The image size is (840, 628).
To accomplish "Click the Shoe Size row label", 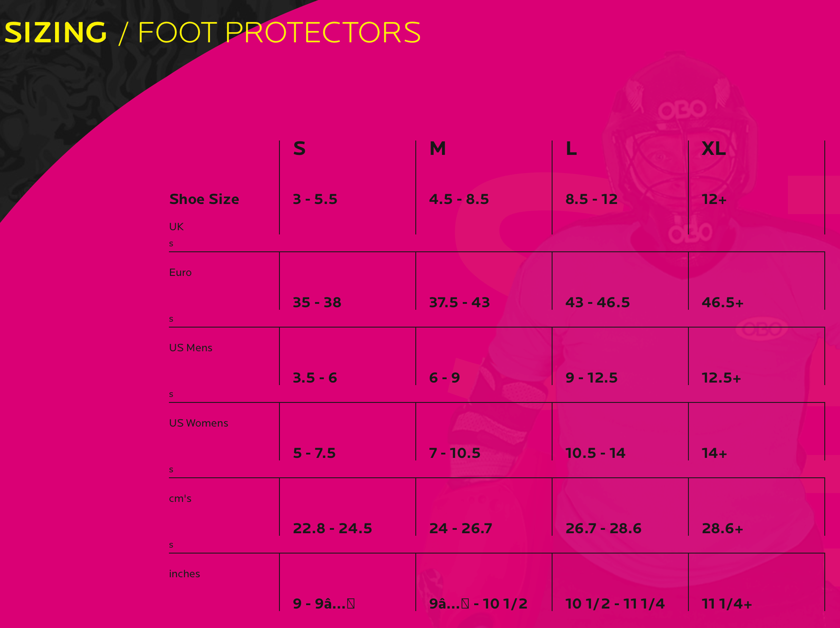I will click(x=204, y=199).
